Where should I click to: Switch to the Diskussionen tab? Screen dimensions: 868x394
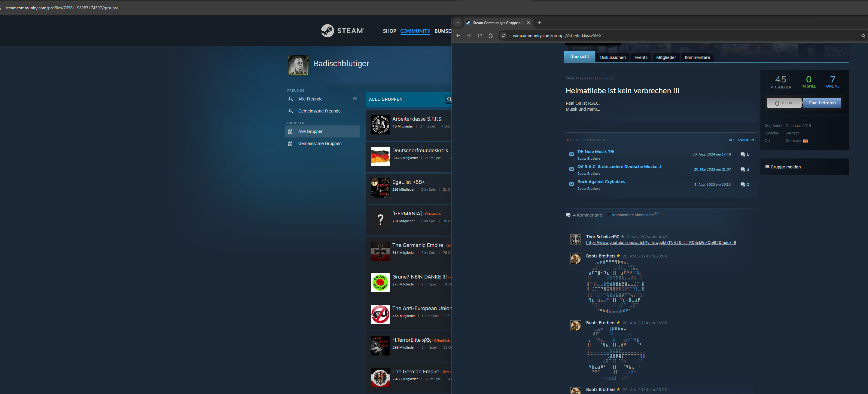coord(613,57)
